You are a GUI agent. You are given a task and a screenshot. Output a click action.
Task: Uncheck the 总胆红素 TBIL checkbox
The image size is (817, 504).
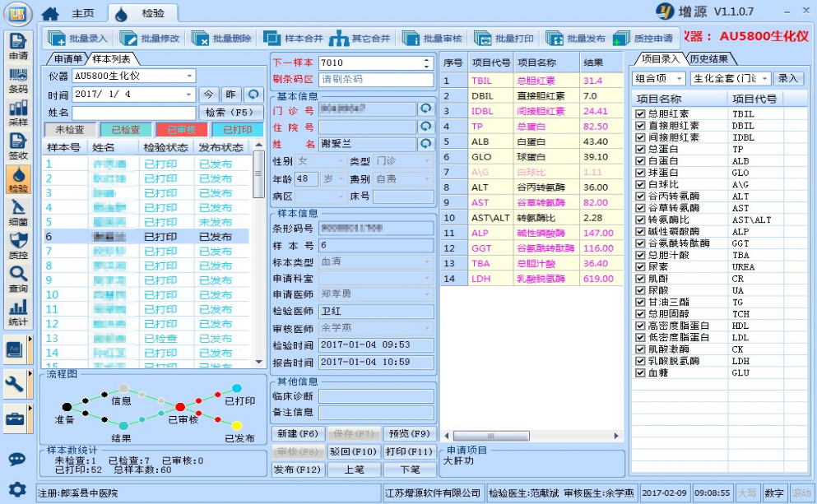pyautogui.click(x=640, y=114)
